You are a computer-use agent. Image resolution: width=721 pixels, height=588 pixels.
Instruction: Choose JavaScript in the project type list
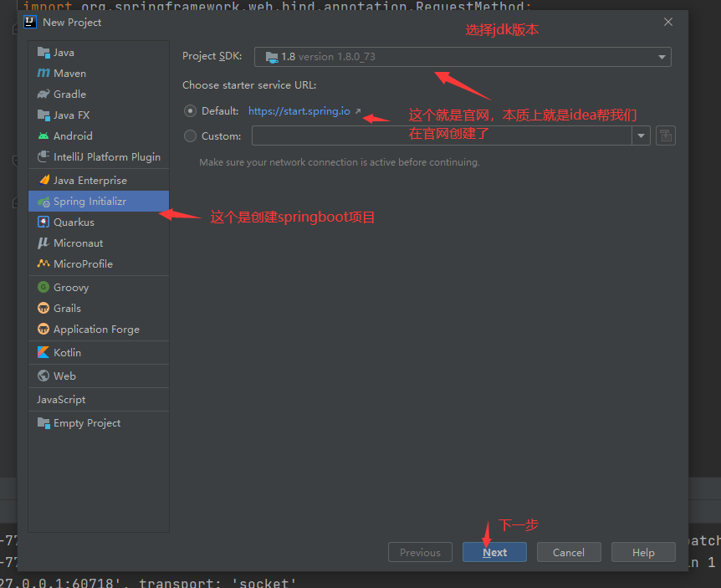pyautogui.click(x=99, y=400)
